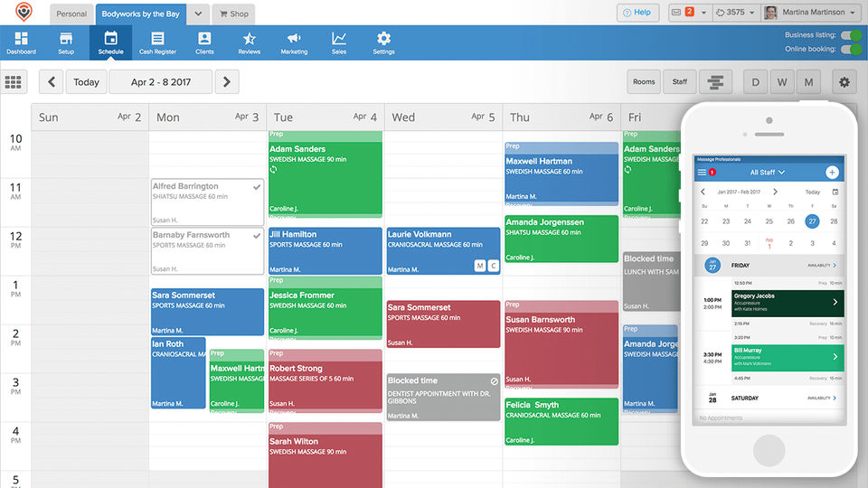Viewport: 868px width, 488px height.
Task: Open the grid apps view icon
Action: 14,82
